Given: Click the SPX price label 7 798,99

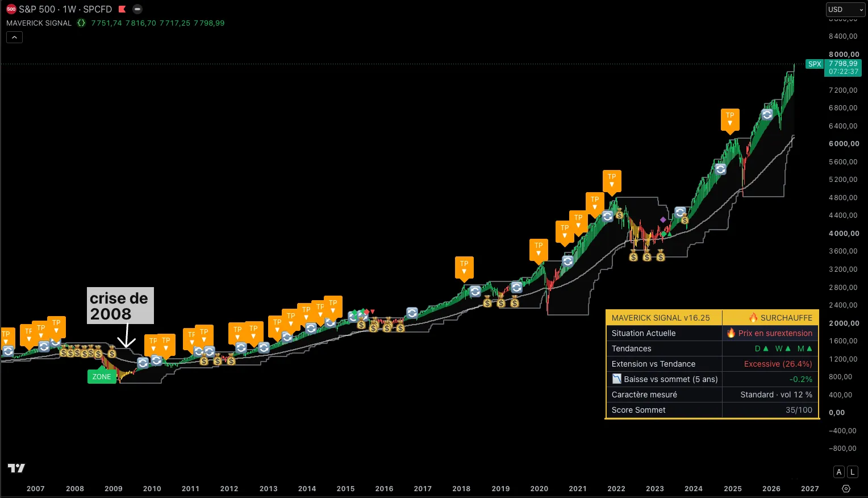Looking at the screenshot, I should [843, 64].
